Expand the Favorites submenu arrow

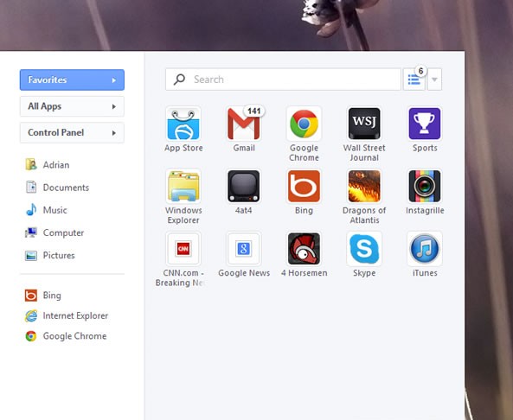[114, 80]
